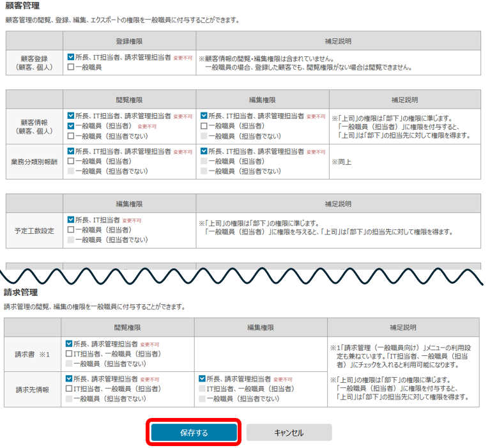Enable 一般職員 checkbox for 顧客登録 registration permission
497x448 pixels.
click(71, 66)
